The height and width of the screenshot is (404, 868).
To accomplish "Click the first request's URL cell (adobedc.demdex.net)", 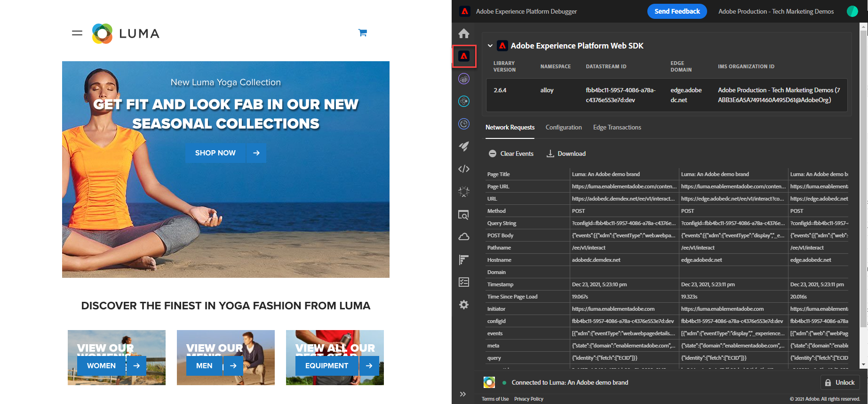I will [624, 199].
